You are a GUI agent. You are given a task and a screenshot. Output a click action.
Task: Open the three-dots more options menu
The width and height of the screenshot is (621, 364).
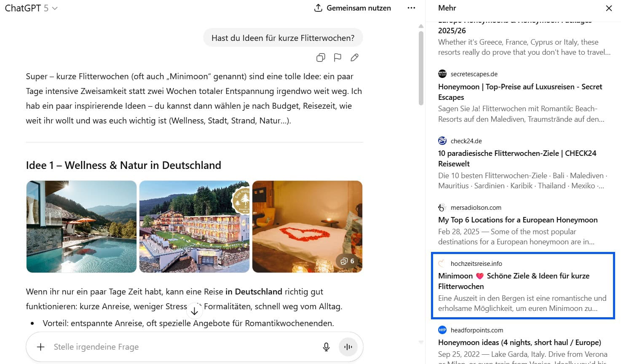(411, 8)
